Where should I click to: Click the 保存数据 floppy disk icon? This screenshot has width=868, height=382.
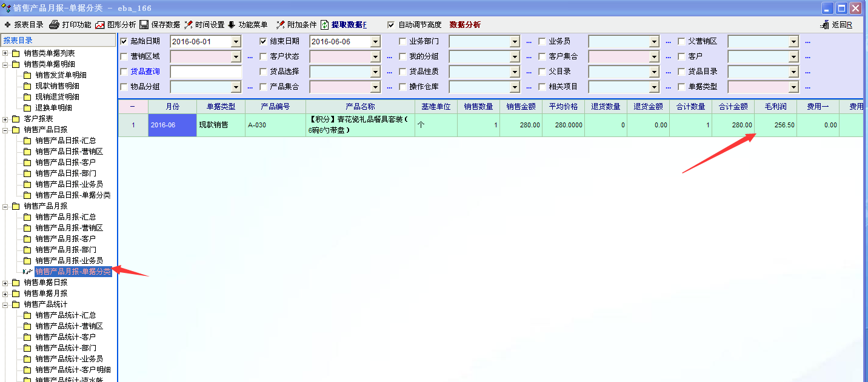[144, 25]
